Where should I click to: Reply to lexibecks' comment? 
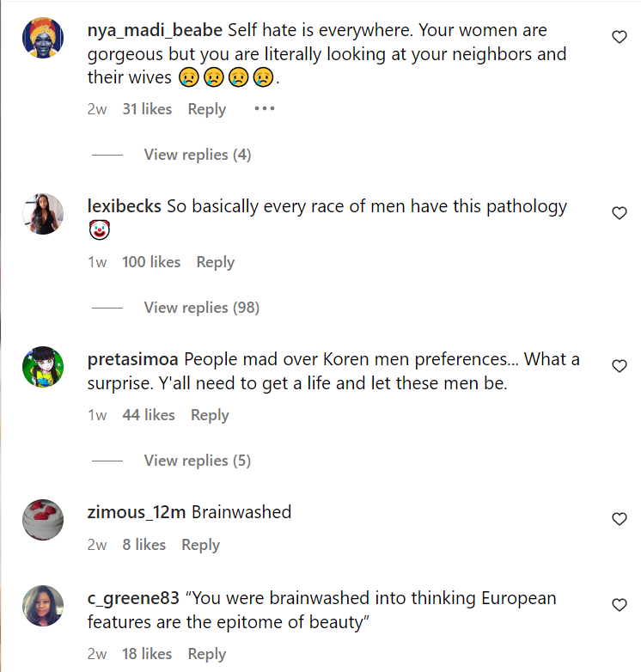pos(215,262)
